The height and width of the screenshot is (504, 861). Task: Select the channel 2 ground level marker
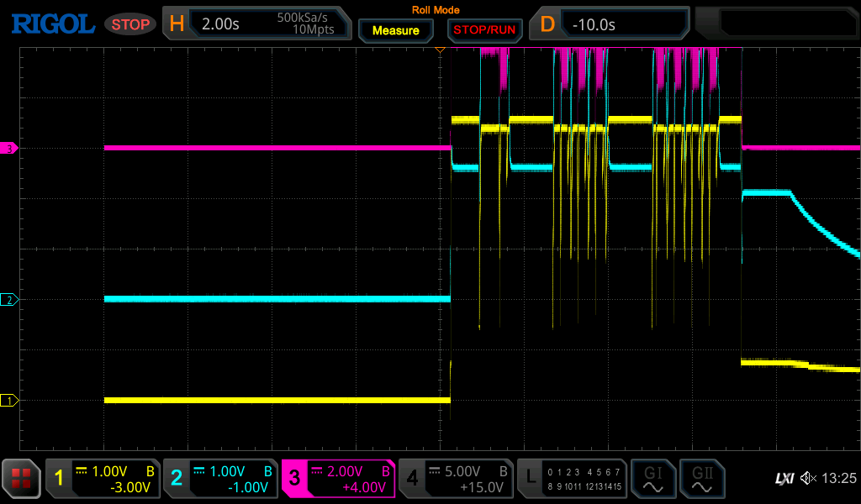(x=9, y=299)
